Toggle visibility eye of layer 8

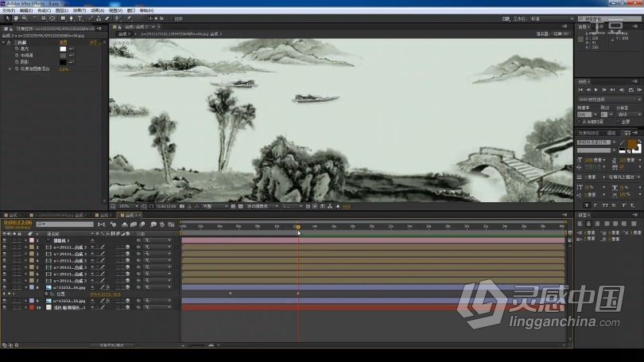(x=5, y=287)
